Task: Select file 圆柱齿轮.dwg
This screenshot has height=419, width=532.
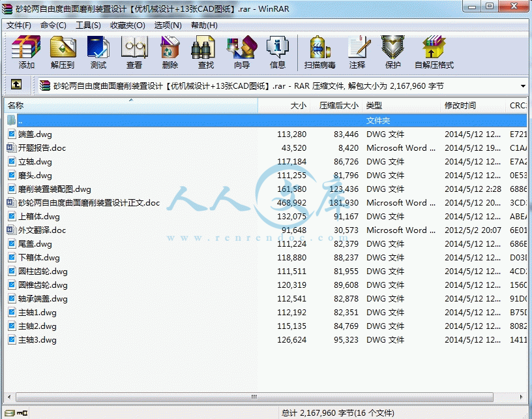Action: 43,272
